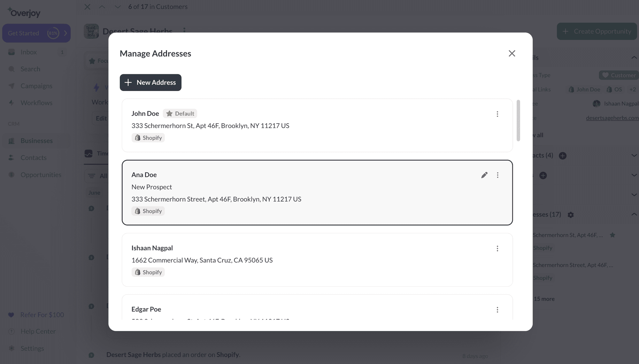Click the address list scrollbar
Screen dimensions: 639x364
pyautogui.click(x=518, y=120)
